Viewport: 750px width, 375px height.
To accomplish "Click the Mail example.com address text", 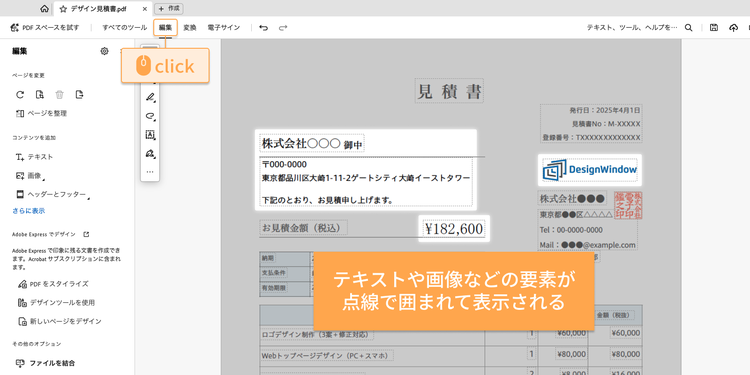I will pyautogui.click(x=587, y=245).
